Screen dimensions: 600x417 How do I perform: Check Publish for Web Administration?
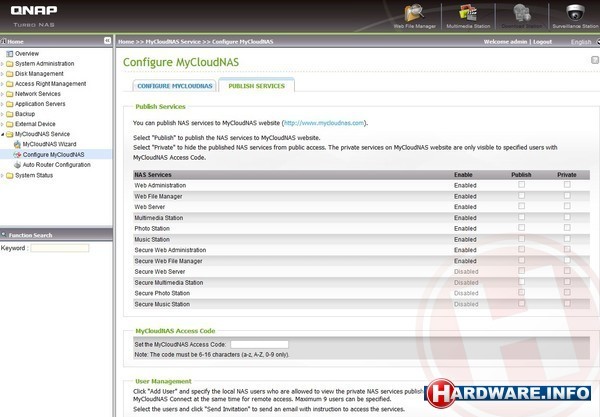pyautogui.click(x=521, y=184)
